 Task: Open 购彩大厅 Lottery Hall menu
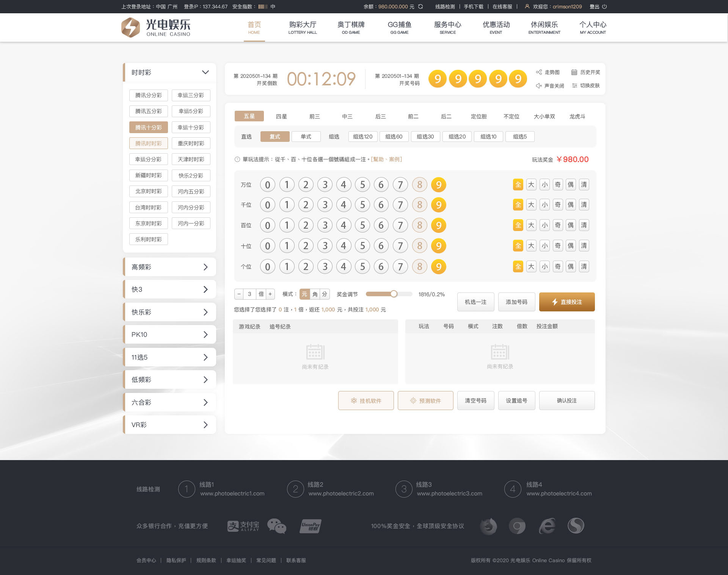click(303, 28)
